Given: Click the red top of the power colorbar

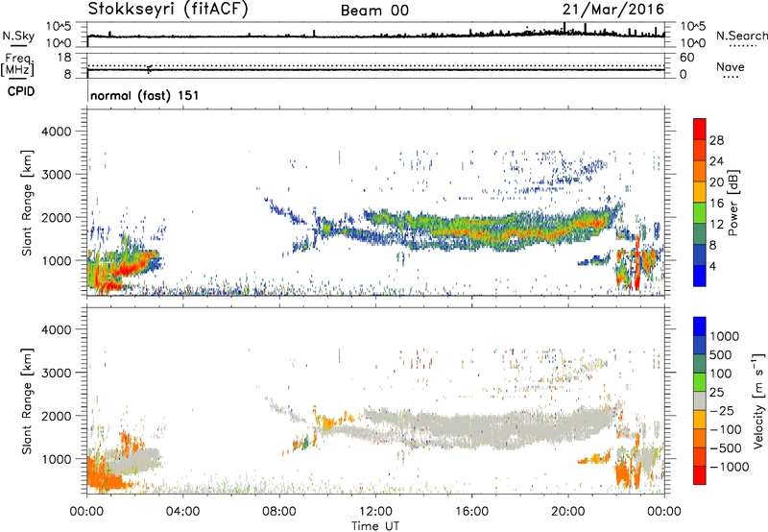Looking at the screenshot, I should (700, 129).
